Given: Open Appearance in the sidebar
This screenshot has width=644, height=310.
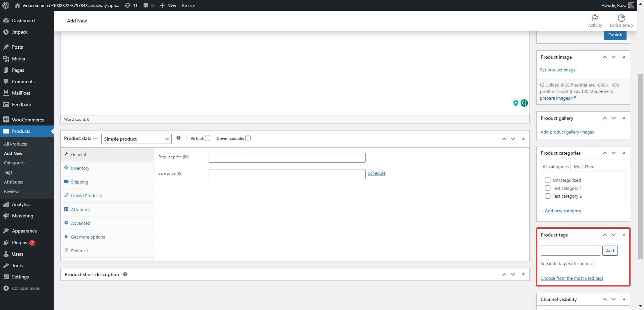Looking at the screenshot, I should [27, 231].
